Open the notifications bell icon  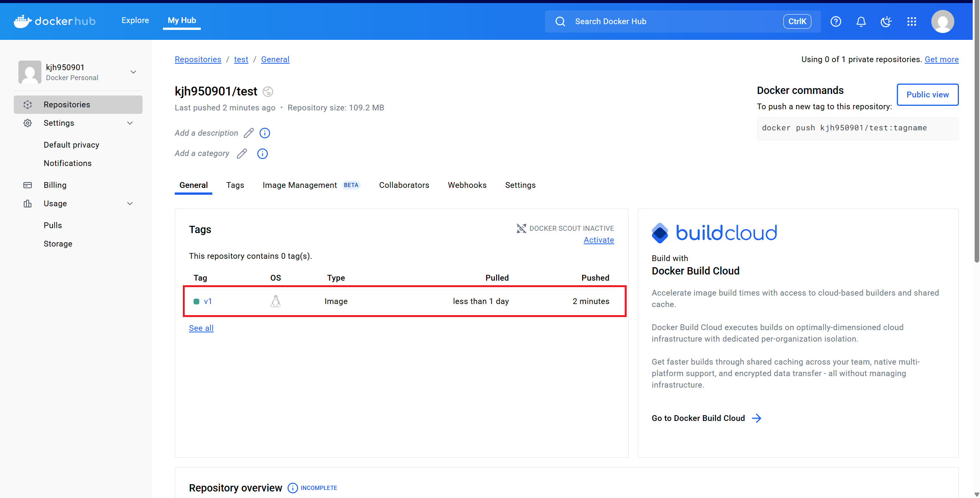861,21
